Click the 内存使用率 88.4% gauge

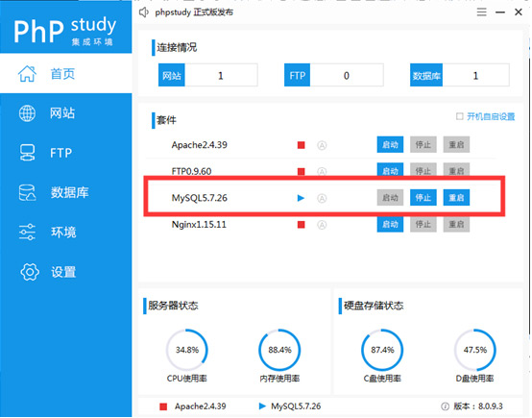[x=279, y=350]
